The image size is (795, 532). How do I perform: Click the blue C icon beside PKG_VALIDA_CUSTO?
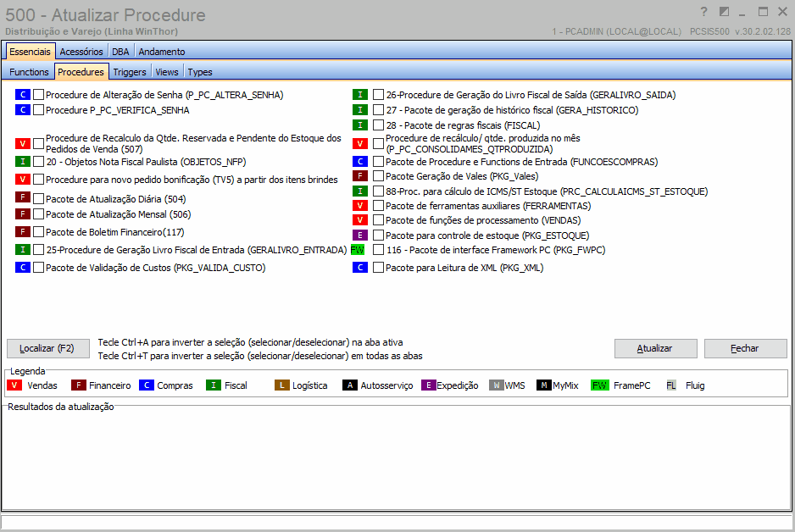[23, 267]
